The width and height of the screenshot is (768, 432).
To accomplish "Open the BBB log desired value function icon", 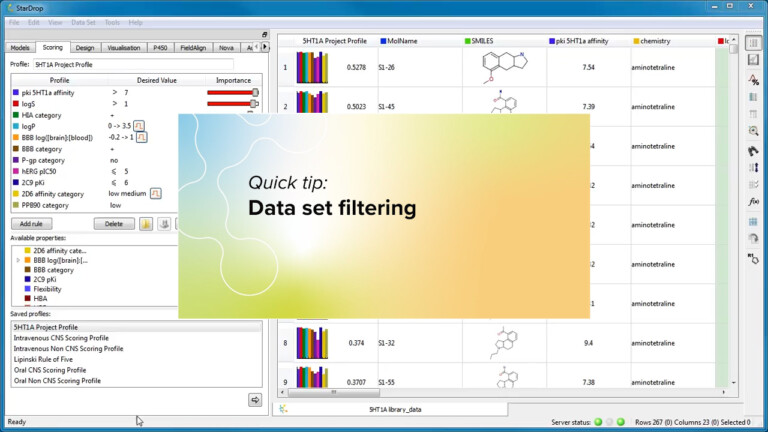I will click(142, 137).
